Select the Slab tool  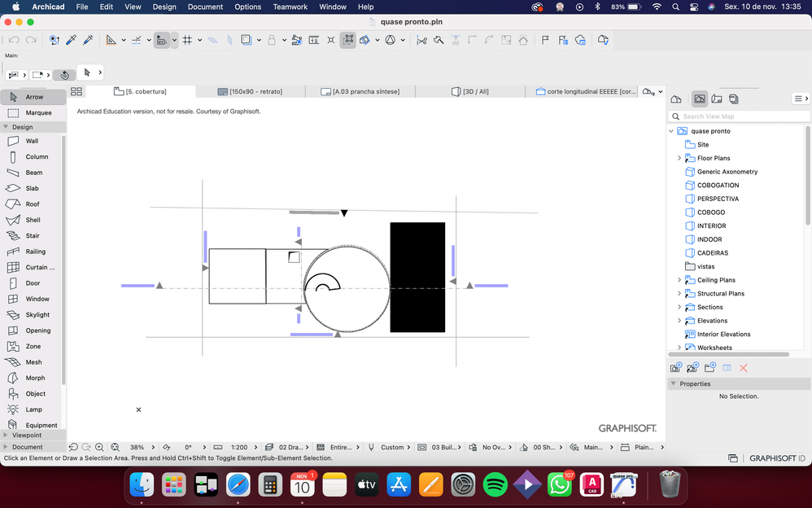[x=33, y=188]
